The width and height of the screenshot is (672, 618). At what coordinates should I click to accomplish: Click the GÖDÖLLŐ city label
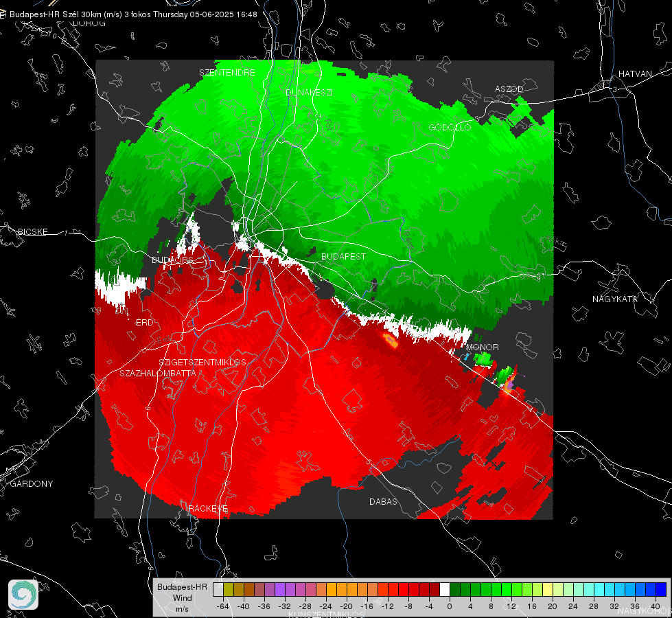[x=450, y=127]
